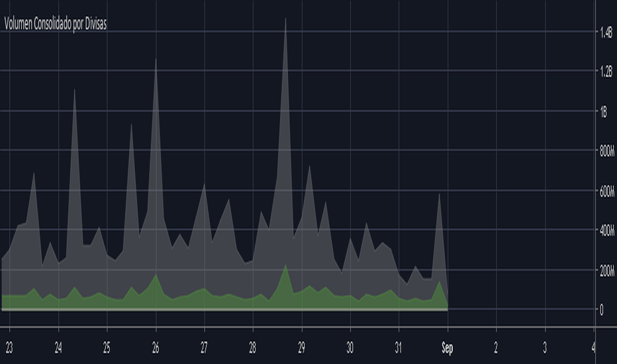Select the 1B price axis label

[x=603, y=112]
